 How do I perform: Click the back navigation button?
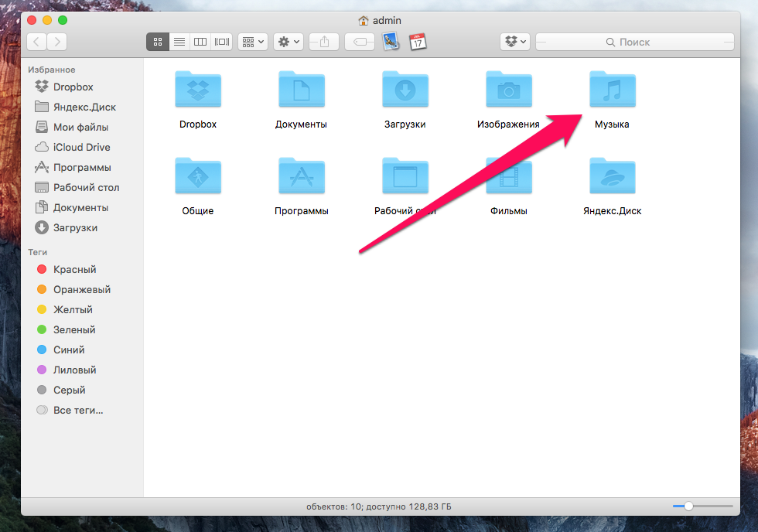[36, 42]
